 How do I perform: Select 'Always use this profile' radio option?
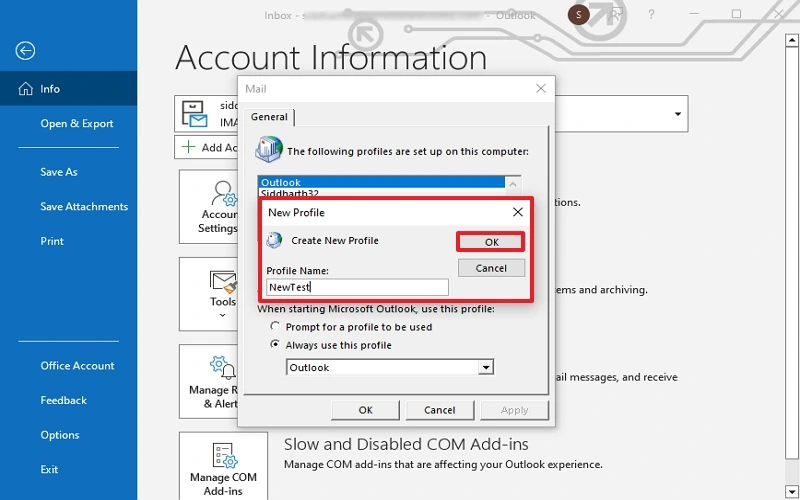click(x=275, y=345)
